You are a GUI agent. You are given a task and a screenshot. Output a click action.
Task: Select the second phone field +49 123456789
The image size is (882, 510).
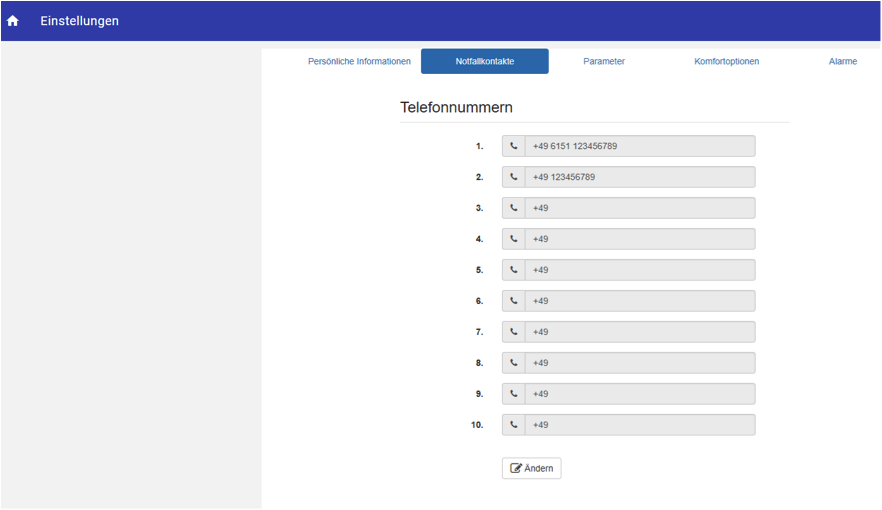[640, 177]
